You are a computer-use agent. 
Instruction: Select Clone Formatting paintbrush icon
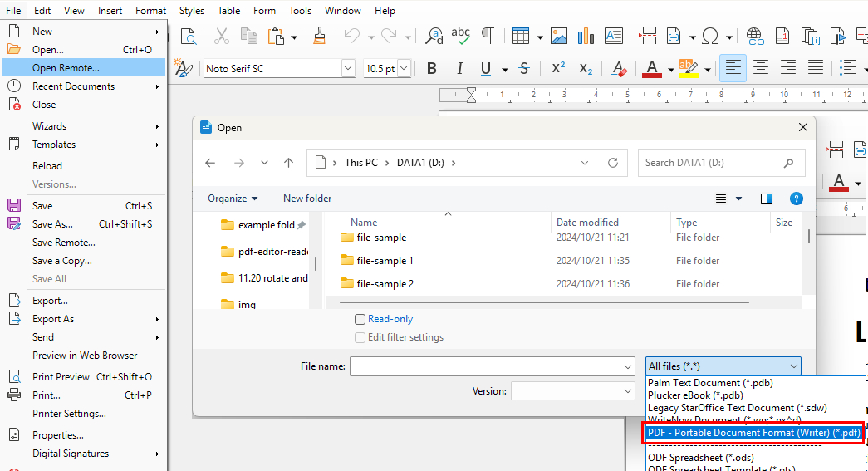click(320, 37)
